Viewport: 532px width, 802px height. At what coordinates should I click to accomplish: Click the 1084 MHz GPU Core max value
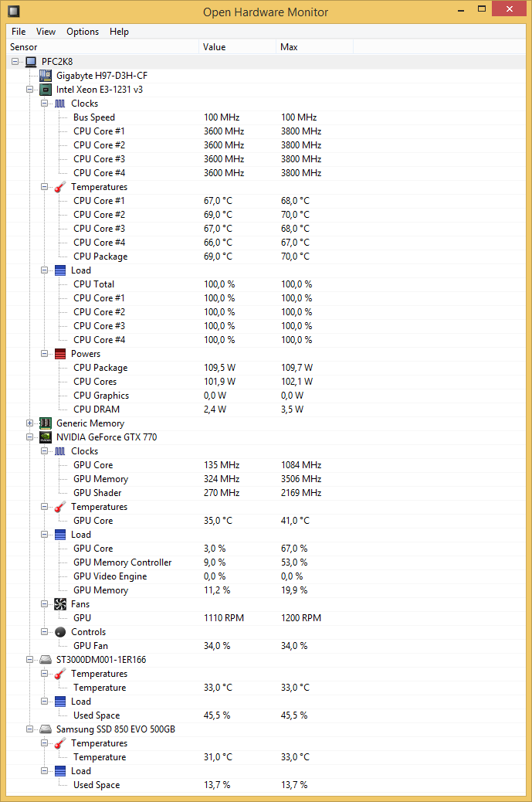301,465
